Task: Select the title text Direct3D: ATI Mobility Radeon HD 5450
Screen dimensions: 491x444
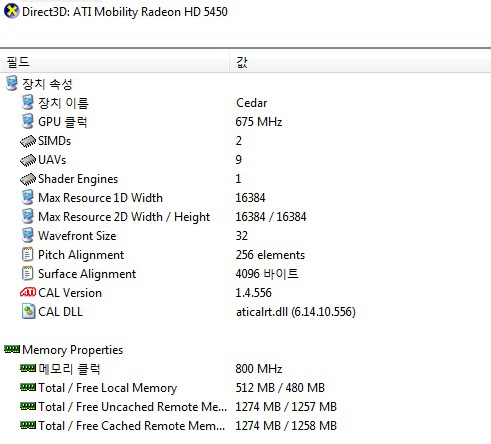Action: 125,12
